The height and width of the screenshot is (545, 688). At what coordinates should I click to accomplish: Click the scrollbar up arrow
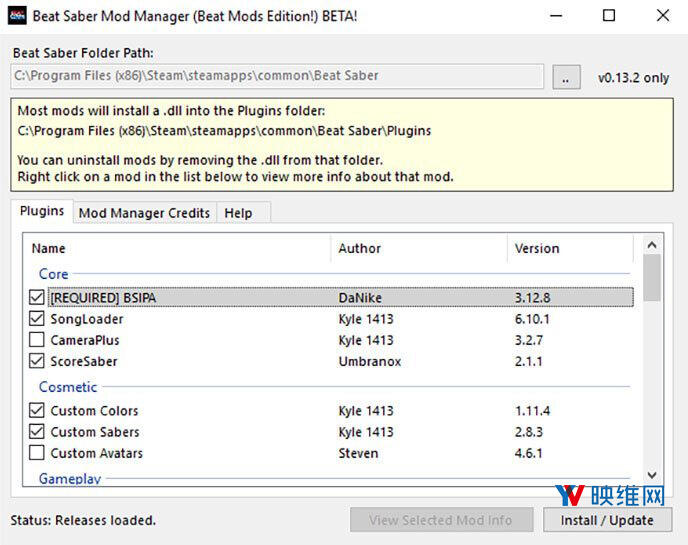[652, 244]
